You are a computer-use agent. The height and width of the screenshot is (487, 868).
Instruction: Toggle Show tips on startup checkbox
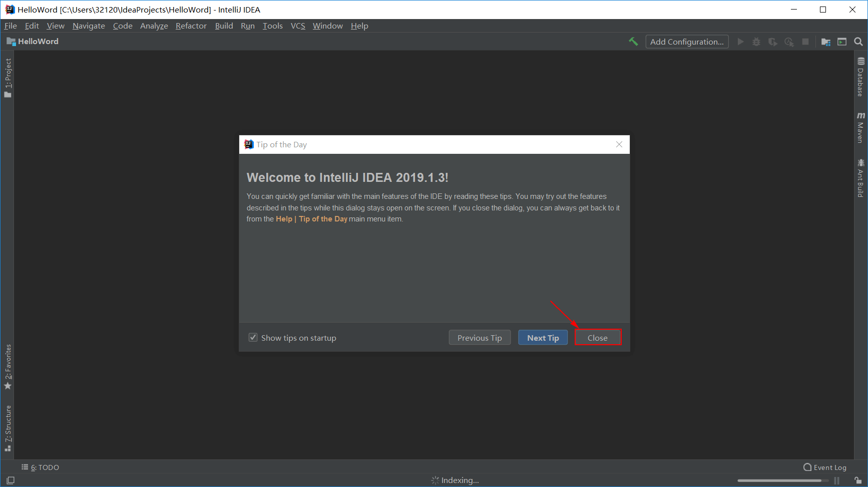253,338
